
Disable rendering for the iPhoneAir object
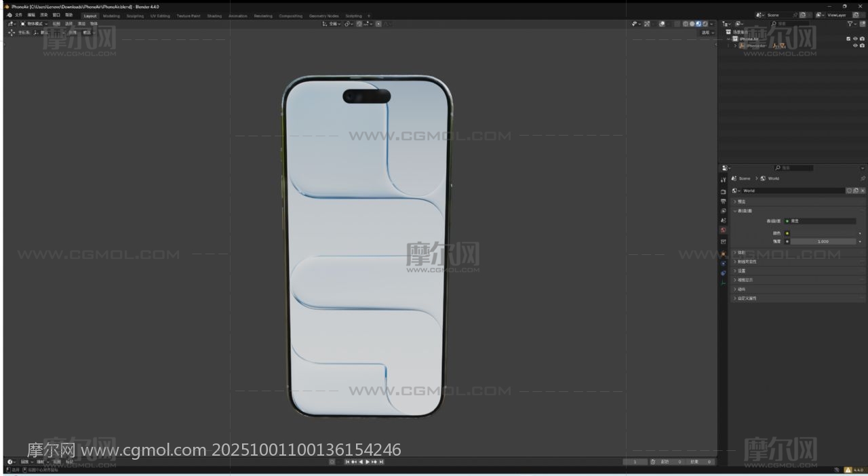click(x=862, y=46)
